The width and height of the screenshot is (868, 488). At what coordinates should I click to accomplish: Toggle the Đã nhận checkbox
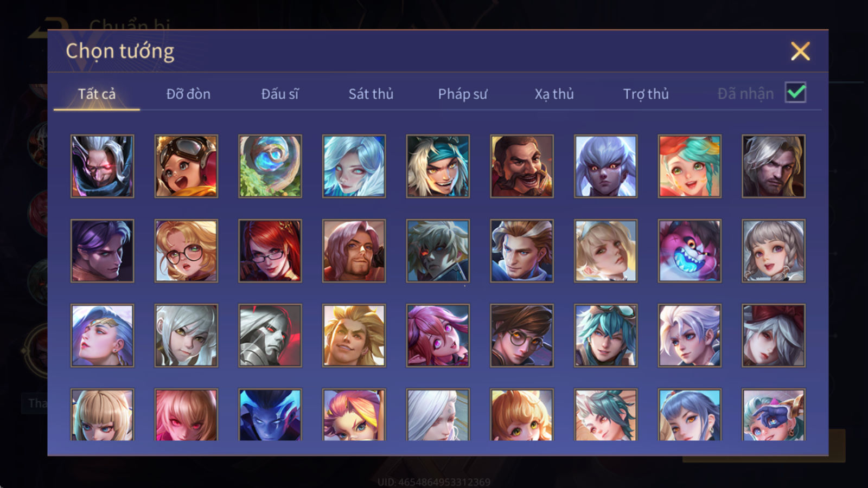(796, 93)
